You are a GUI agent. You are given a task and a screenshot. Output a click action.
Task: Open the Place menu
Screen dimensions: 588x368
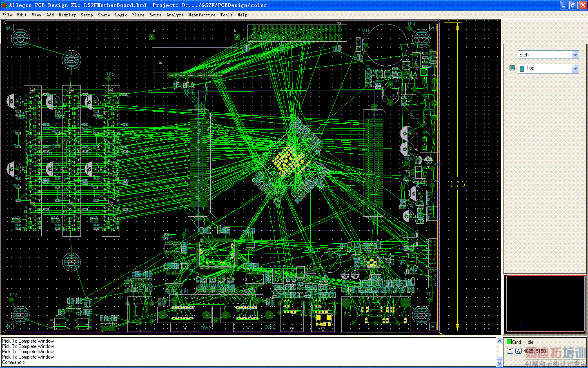click(138, 15)
